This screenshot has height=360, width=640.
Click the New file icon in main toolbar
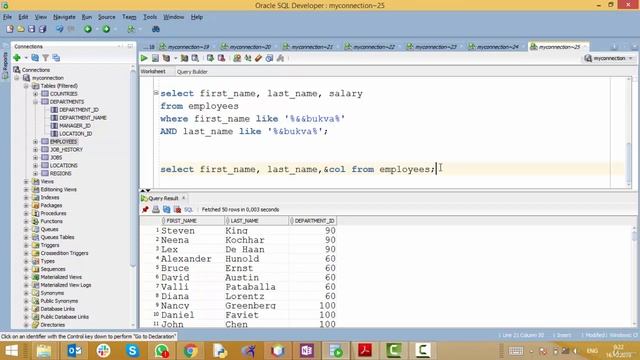click(x=10, y=29)
